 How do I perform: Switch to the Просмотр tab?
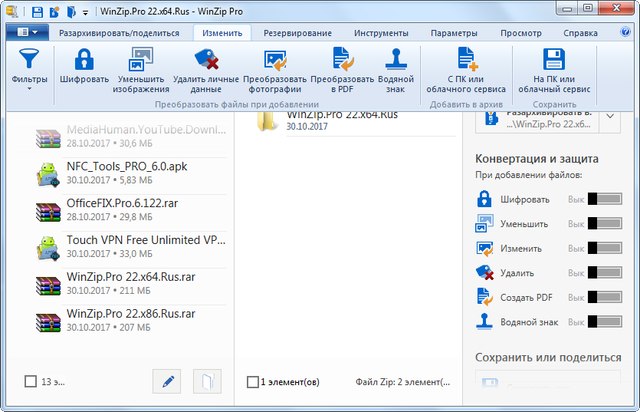[521, 33]
